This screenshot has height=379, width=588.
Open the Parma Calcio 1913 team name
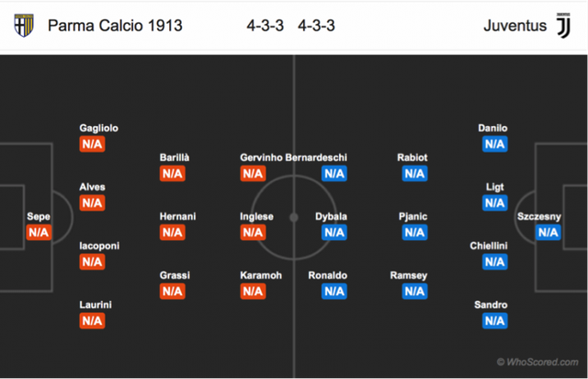click(x=115, y=26)
